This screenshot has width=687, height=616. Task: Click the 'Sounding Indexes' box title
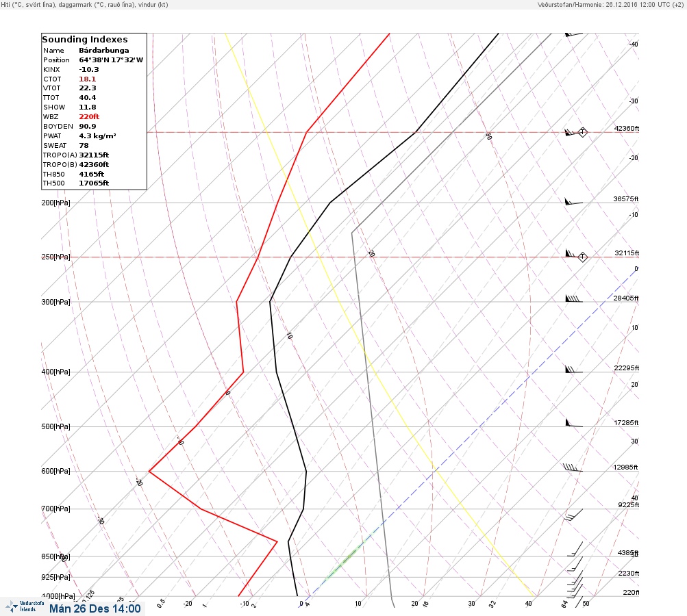tap(84, 40)
